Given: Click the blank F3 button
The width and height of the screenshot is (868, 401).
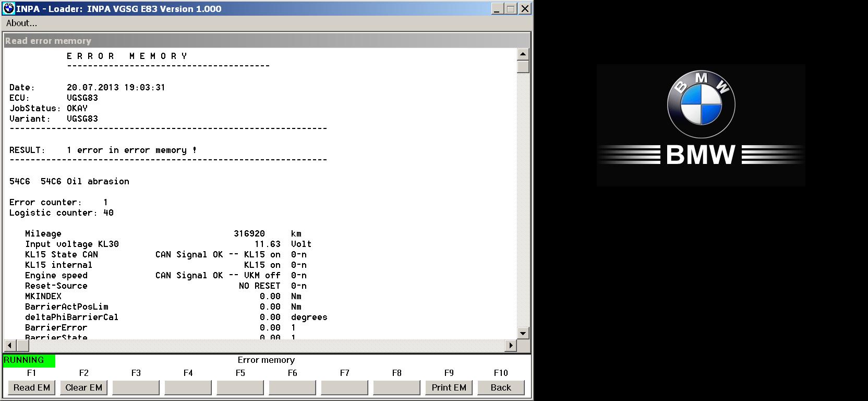Looking at the screenshot, I should (x=136, y=387).
